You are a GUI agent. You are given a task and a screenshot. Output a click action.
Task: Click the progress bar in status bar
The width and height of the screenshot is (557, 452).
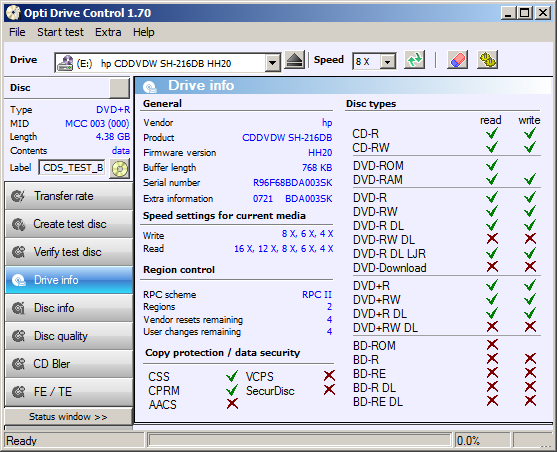point(299,440)
